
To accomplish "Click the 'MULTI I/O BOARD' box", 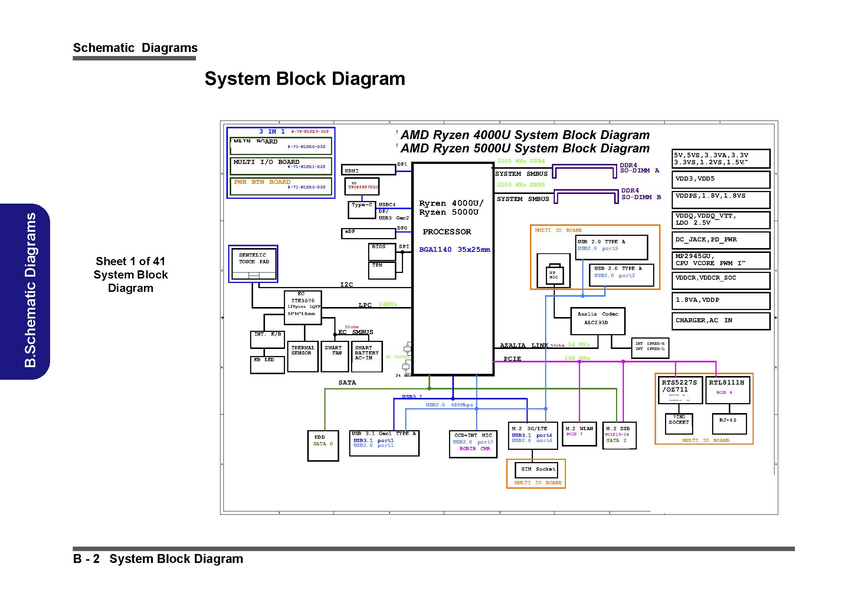I will (281, 166).
